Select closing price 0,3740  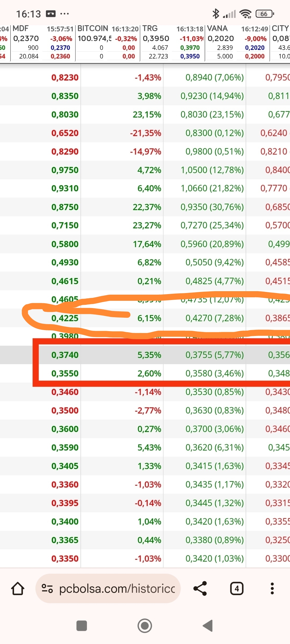point(65,355)
